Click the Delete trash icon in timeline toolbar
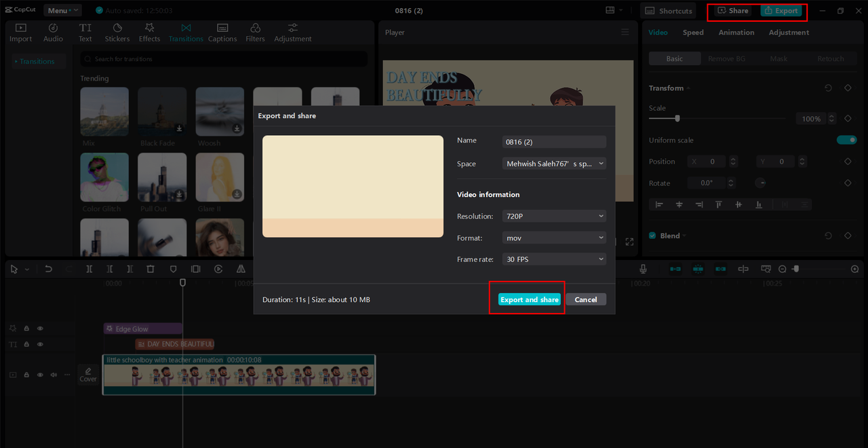The height and width of the screenshot is (448, 868). (151, 269)
